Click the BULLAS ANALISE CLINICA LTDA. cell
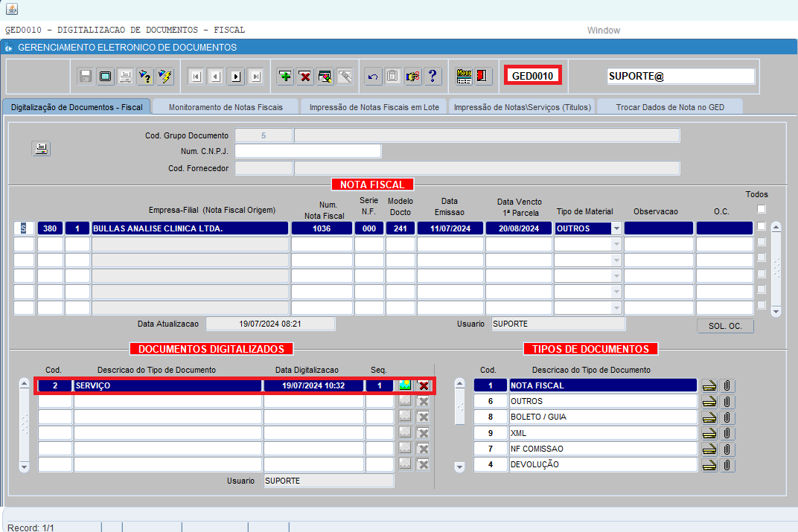This screenshot has width=798, height=532. pyautogui.click(x=190, y=228)
